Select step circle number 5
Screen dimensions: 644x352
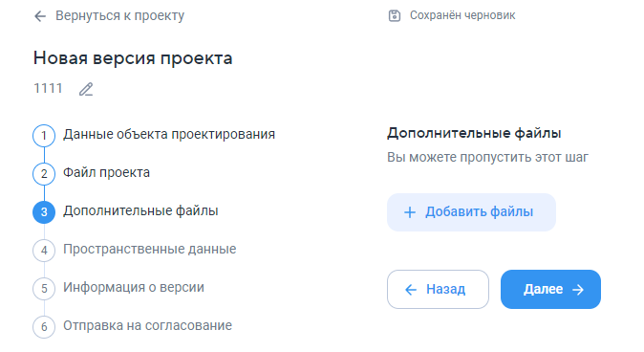(44, 289)
